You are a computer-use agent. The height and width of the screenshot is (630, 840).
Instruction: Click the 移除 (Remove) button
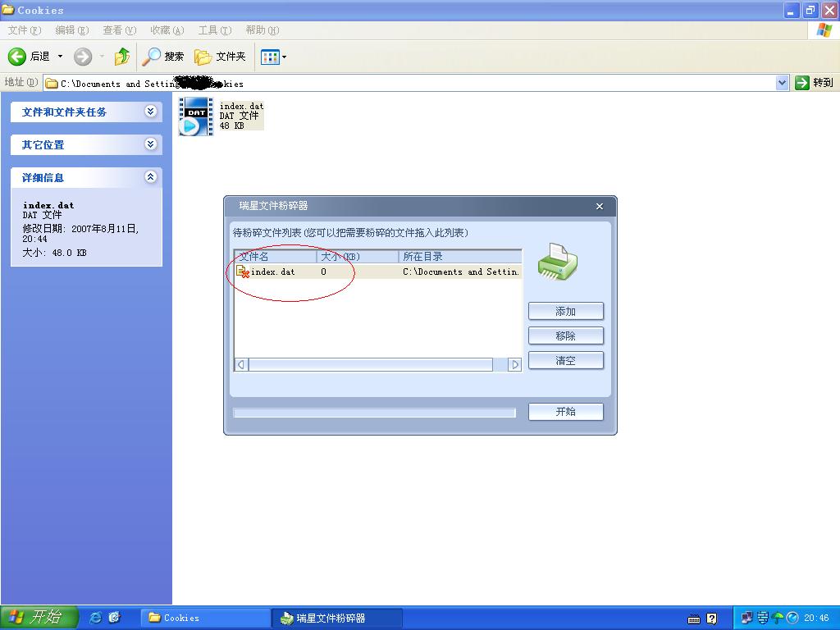click(566, 336)
